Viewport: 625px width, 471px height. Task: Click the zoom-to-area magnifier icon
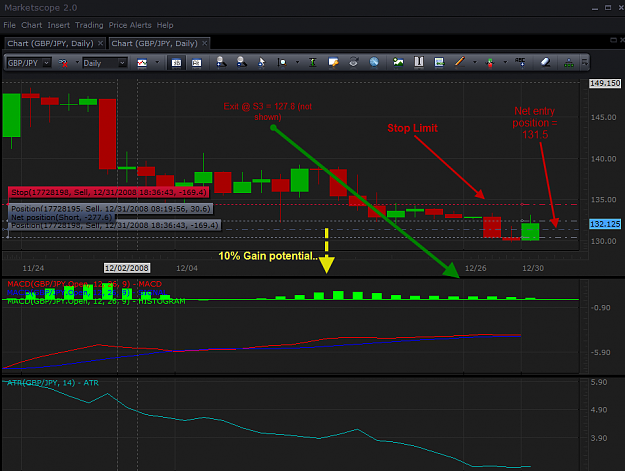click(282, 62)
